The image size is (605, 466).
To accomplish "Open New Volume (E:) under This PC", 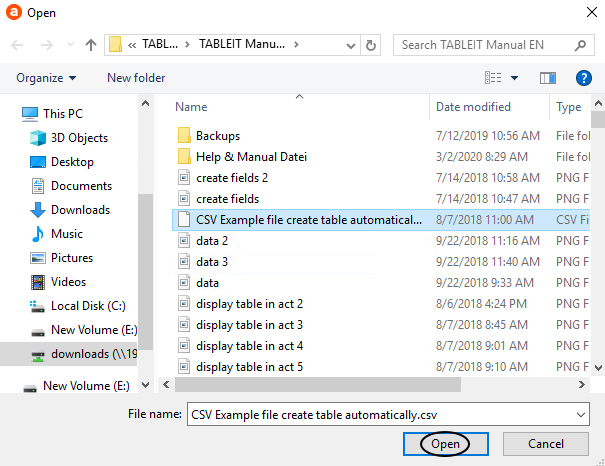I will (x=84, y=330).
